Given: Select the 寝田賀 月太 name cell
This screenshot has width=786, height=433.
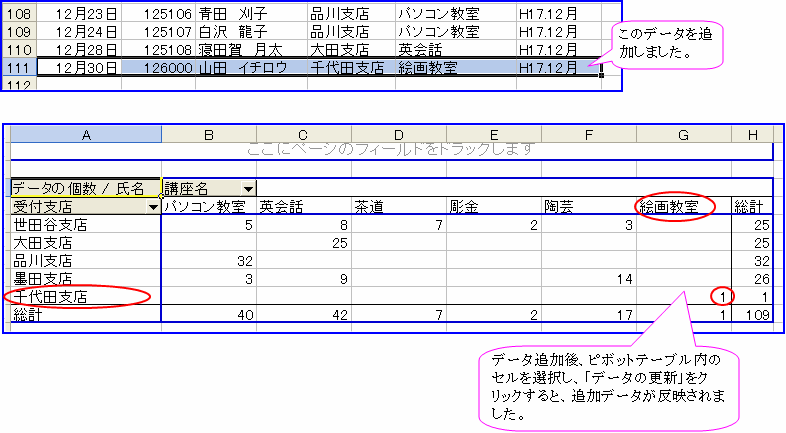Looking at the screenshot, I should 251,50.
